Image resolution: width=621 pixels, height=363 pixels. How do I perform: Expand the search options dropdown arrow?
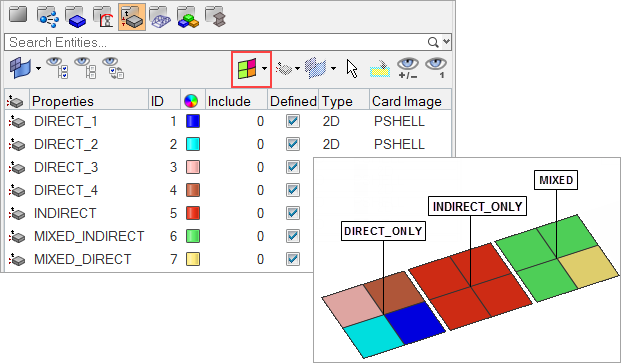(446, 42)
